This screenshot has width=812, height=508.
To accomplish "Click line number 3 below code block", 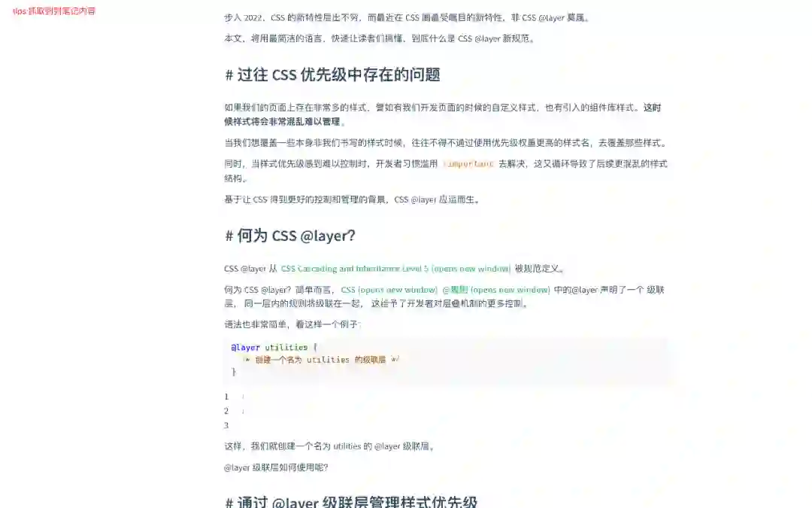I will click(226, 425).
